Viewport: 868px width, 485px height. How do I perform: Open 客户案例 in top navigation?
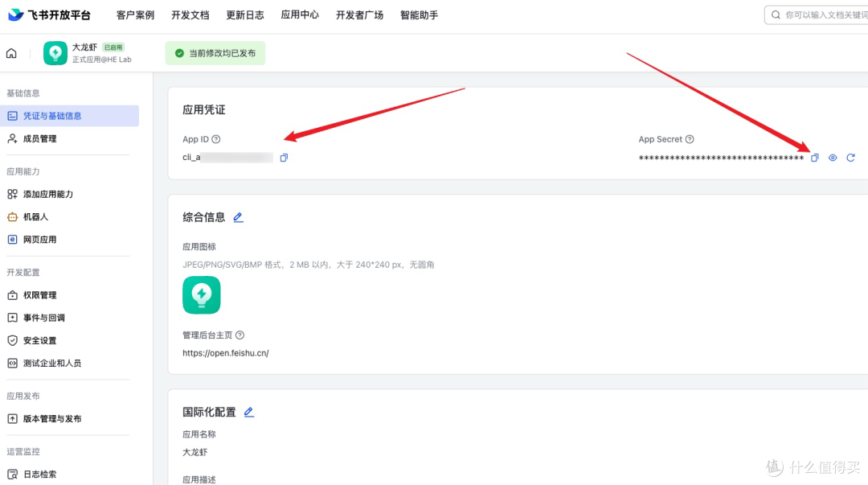pyautogui.click(x=135, y=15)
